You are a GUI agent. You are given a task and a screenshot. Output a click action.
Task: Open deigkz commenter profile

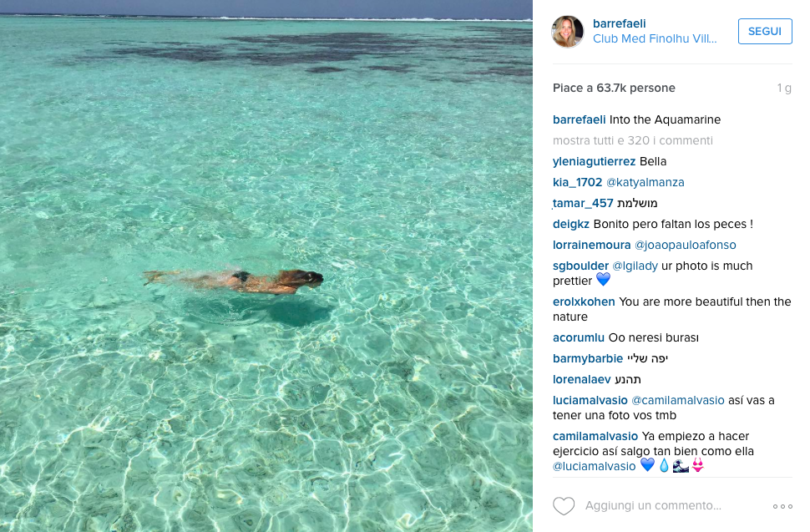tap(571, 224)
